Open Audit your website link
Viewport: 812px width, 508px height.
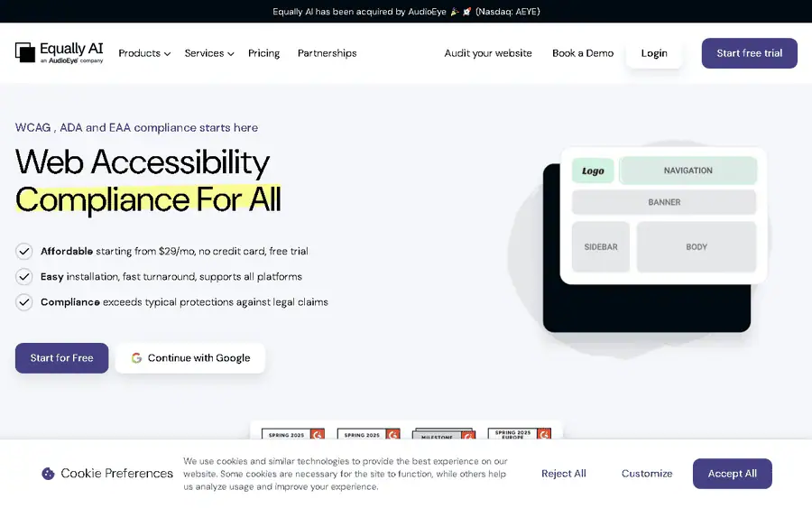tap(488, 53)
